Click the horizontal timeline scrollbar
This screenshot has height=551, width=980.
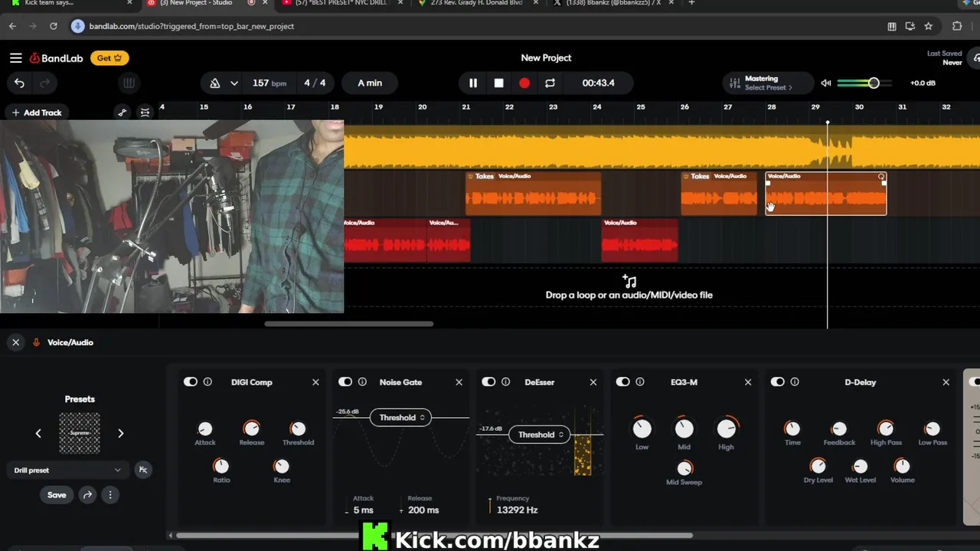[x=349, y=324]
